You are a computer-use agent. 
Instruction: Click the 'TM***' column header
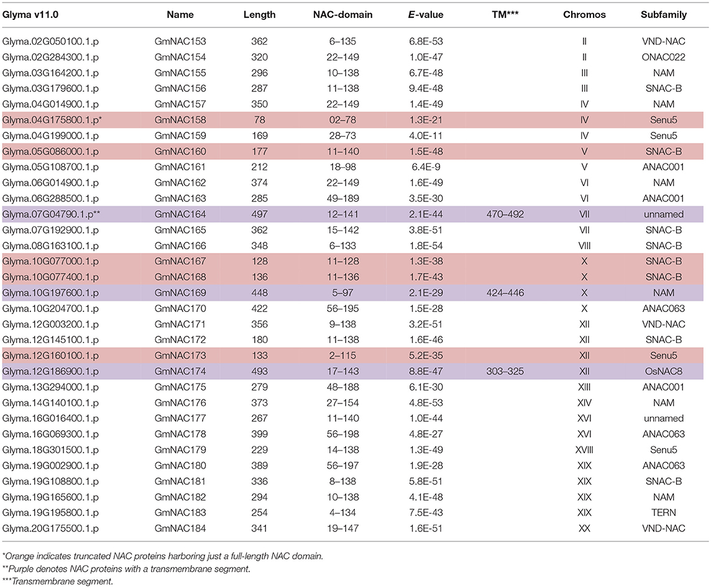[x=505, y=14]
